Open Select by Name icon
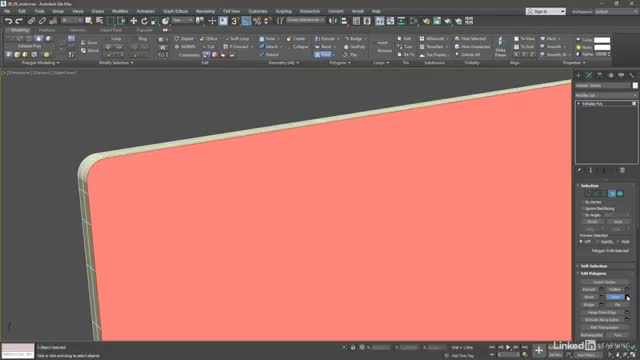Image resolution: width=640 pixels, height=360 pixels. 99,21
